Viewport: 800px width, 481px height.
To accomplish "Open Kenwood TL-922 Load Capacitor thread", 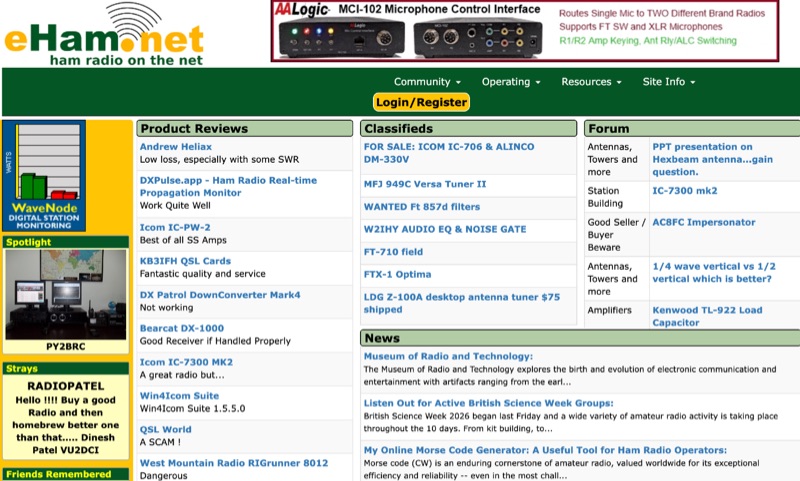I will [707, 316].
